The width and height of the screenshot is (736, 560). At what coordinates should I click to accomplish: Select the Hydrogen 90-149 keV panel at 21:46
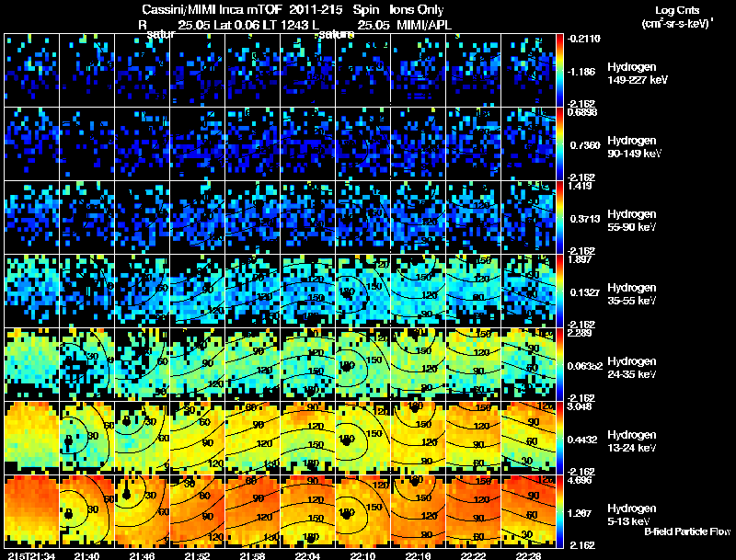tap(143, 144)
